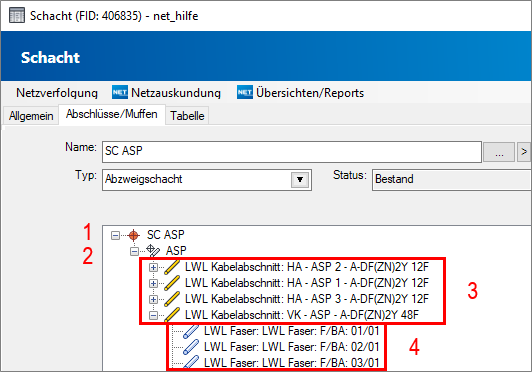The width and height of the screenshot is (532, 372).
Task: Click yellow cable icon of VK - ASP
Action: (x=172, y=315)
